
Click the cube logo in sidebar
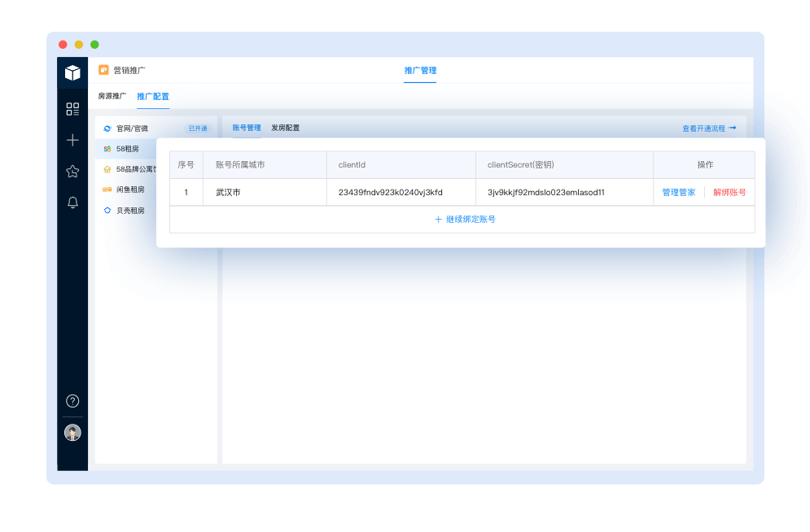tap(72, 72)
